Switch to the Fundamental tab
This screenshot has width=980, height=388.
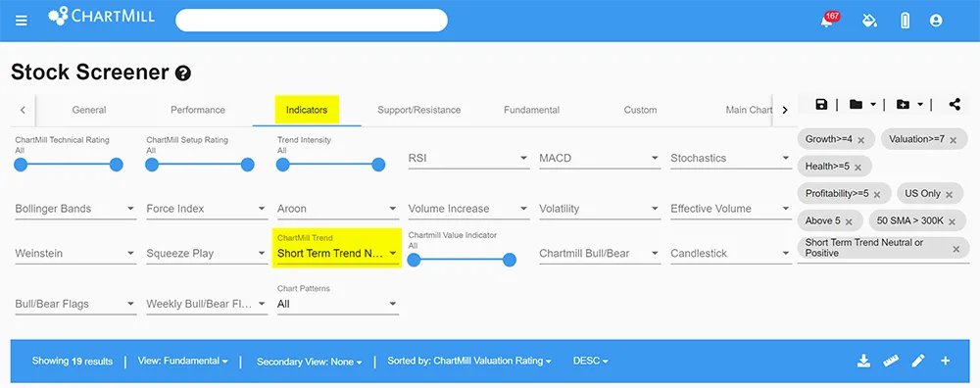point(531,110)
